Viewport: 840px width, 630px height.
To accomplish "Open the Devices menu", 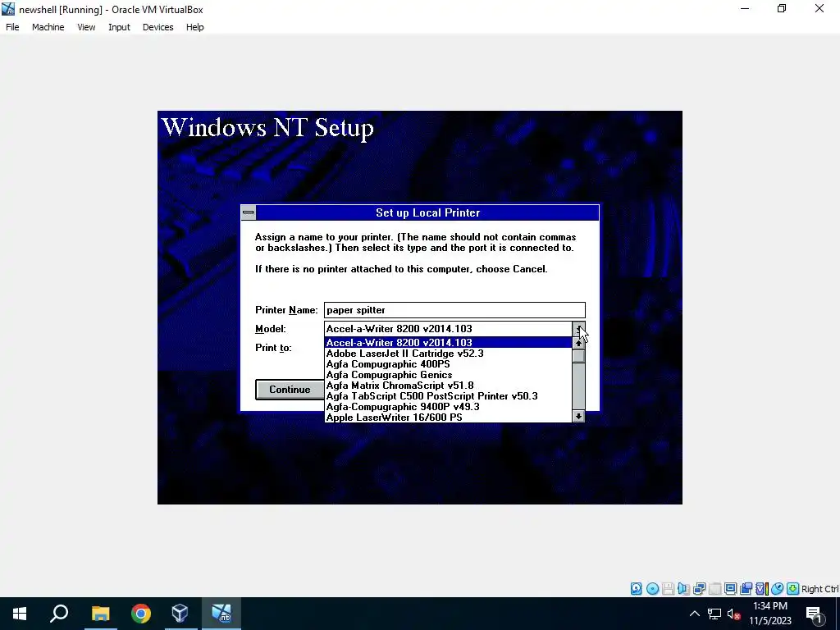I will click(x=158, y=27).
